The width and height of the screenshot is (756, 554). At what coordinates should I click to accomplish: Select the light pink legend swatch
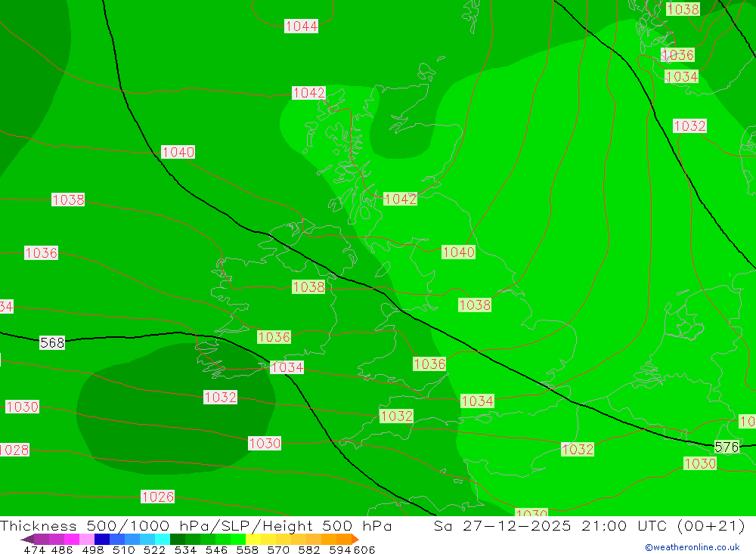(x=87, y=539)
